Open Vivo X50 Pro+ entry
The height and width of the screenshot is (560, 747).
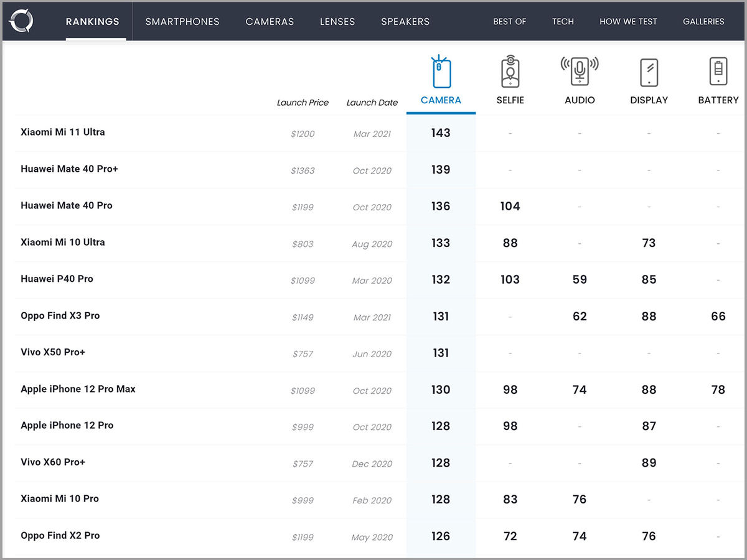pyautogui.click(x=53, y=352)
